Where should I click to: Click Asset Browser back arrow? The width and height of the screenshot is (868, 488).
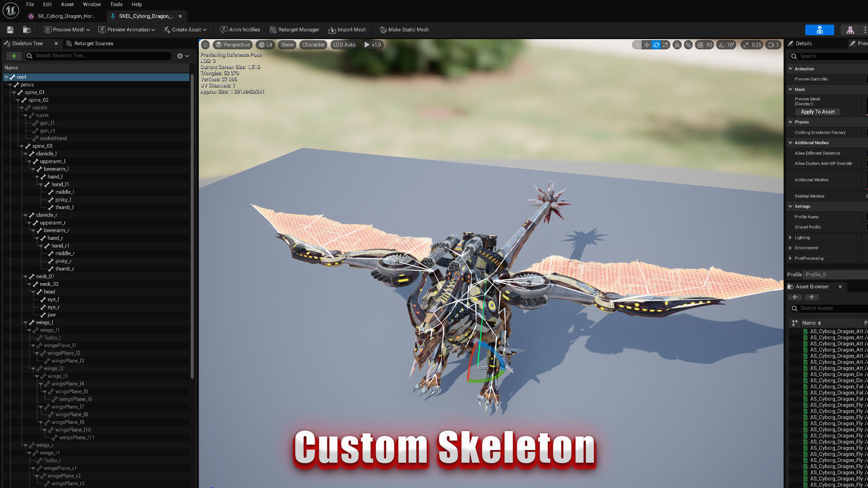tap(795, 297)
